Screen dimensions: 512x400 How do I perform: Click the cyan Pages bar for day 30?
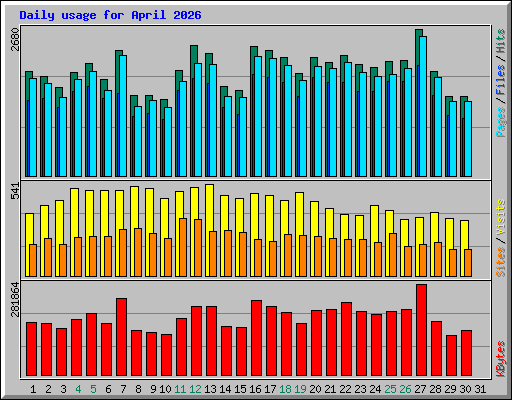click(468, 139)
